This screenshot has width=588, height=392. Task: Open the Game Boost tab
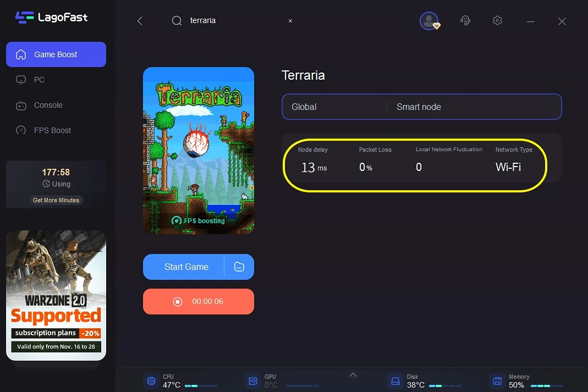pos(56,54)
